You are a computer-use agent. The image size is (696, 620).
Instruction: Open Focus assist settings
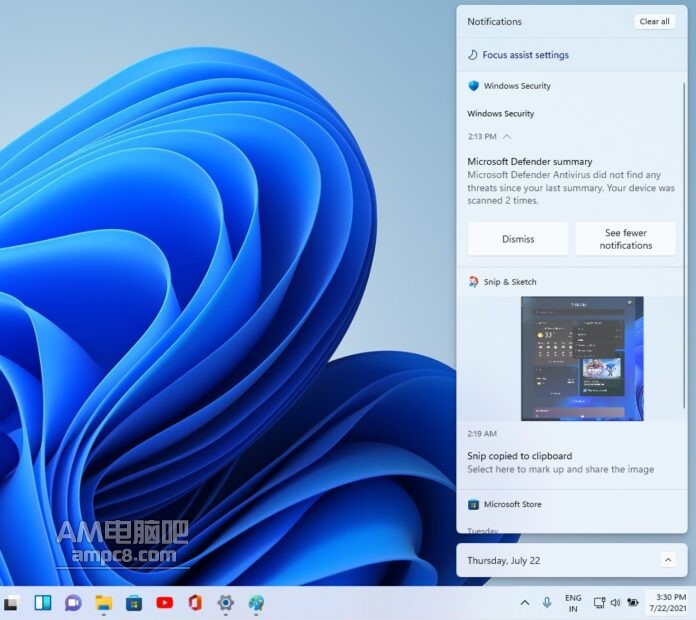[x=526, y=55]
